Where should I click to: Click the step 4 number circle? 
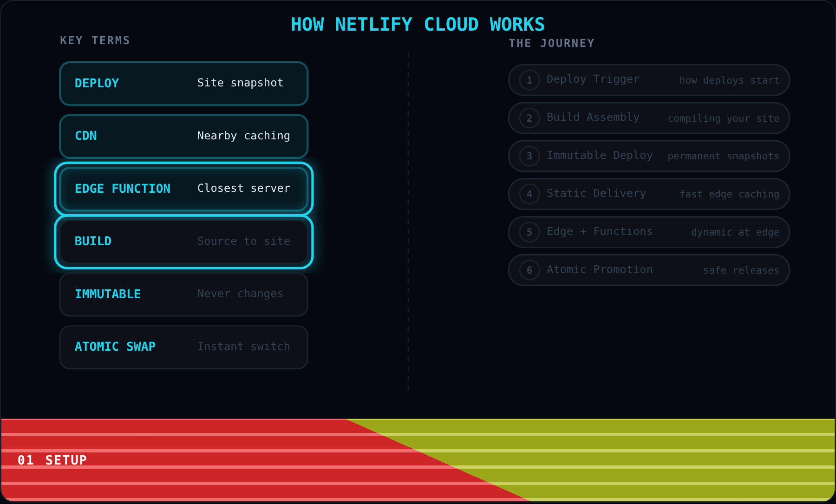(x=529, y=194)
